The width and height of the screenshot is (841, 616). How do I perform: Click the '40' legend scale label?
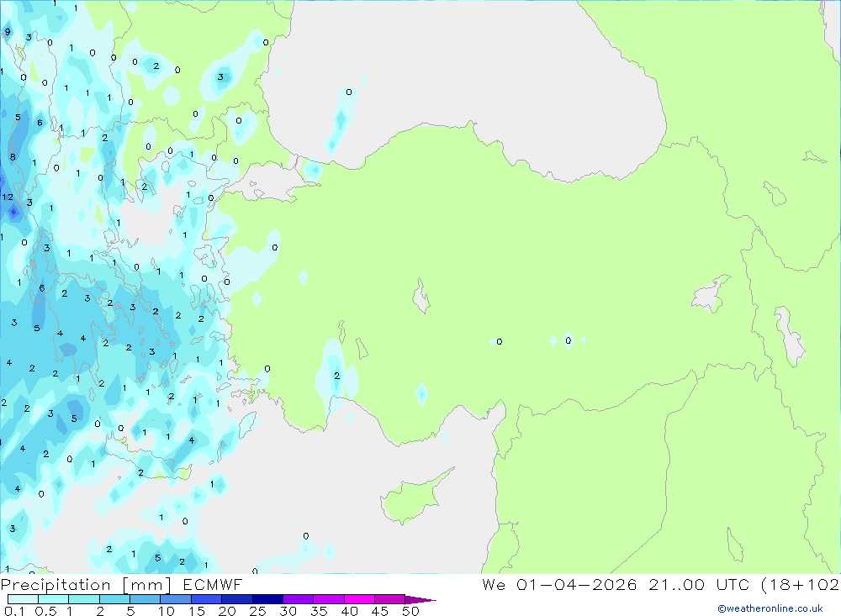tap(349, 611)
